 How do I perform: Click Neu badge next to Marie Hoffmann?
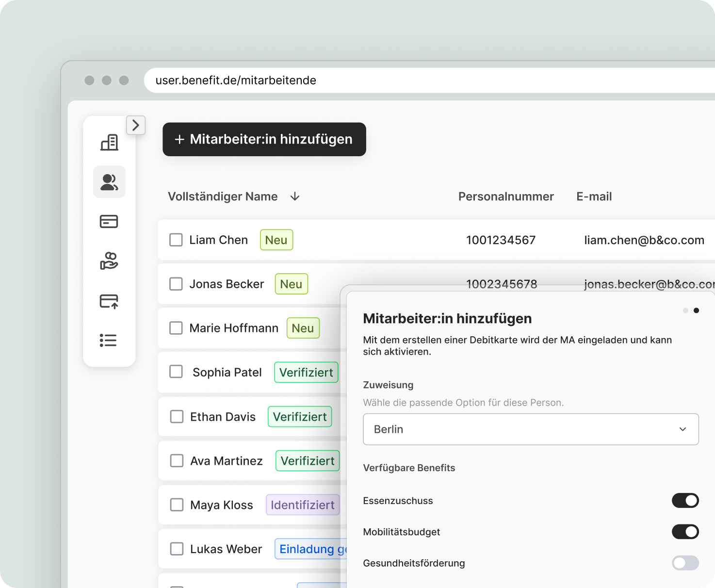(303, 328)
